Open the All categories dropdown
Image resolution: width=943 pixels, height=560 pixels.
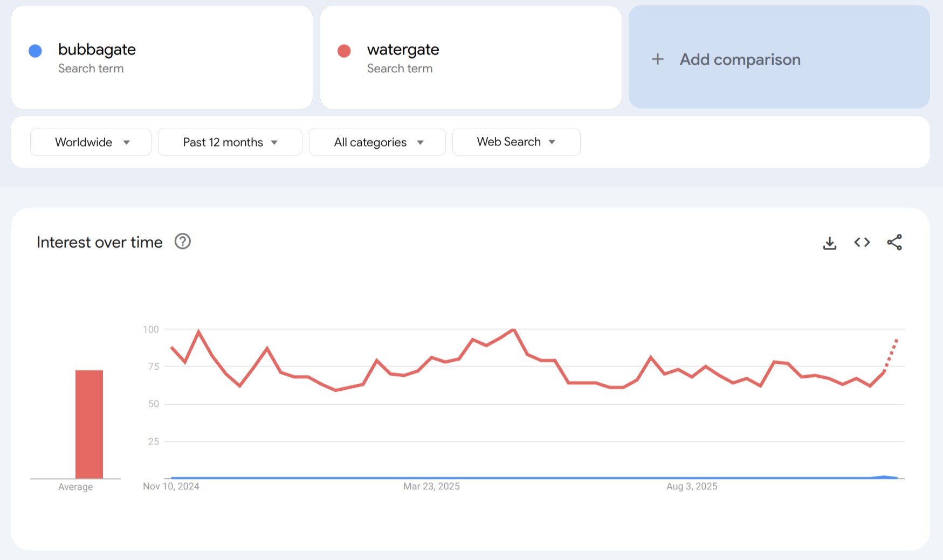tap(377, 142)
